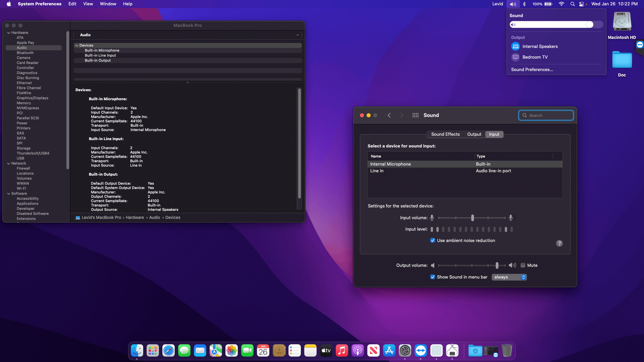Launch FaceTime from the Dock

(x=247, y=351)
